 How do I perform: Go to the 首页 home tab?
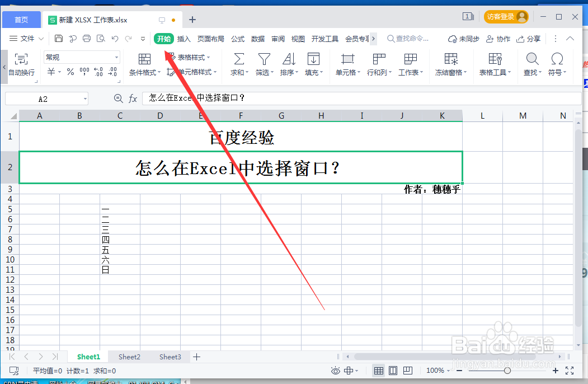tap(21, 20)
